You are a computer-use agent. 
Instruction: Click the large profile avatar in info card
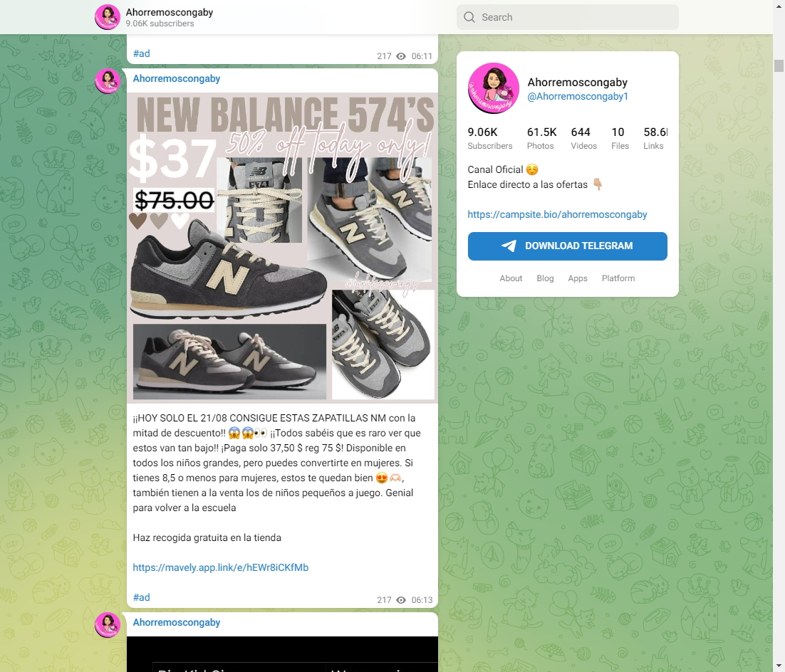[494, 88]
